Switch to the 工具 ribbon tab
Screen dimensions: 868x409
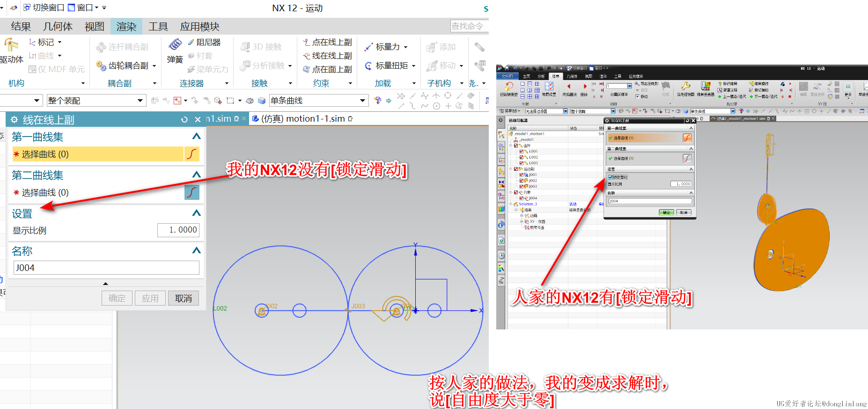click(x=158, y=27)
